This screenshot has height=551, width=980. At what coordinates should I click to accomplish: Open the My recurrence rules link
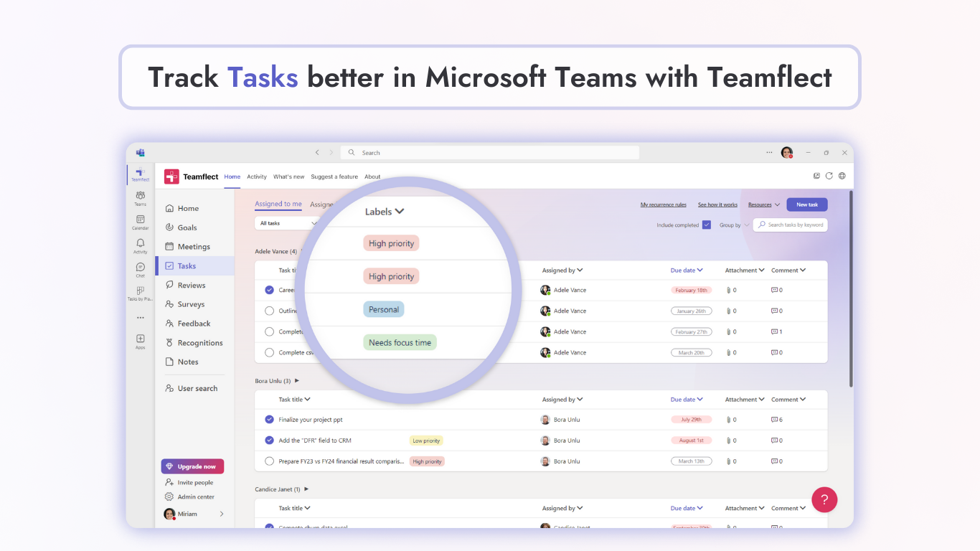pyautogui.click(x=663, y=204)
